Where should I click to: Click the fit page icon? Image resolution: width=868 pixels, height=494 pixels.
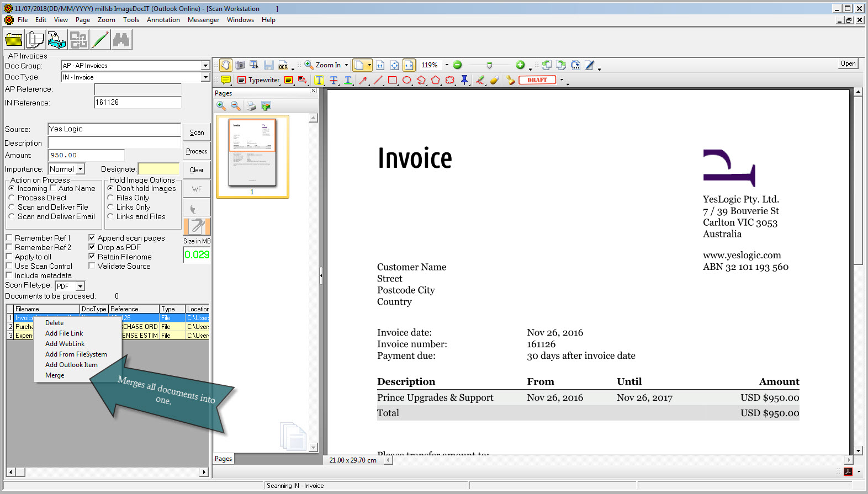click(394, 65)
